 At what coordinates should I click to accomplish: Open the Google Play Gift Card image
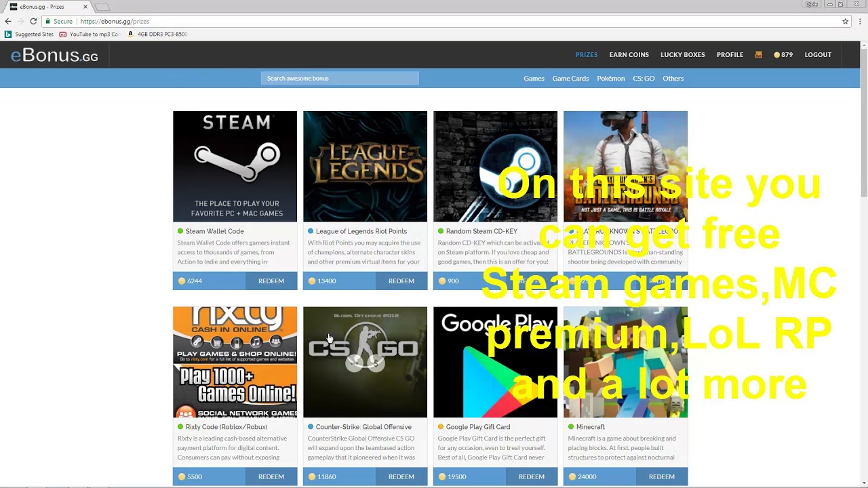495,362
